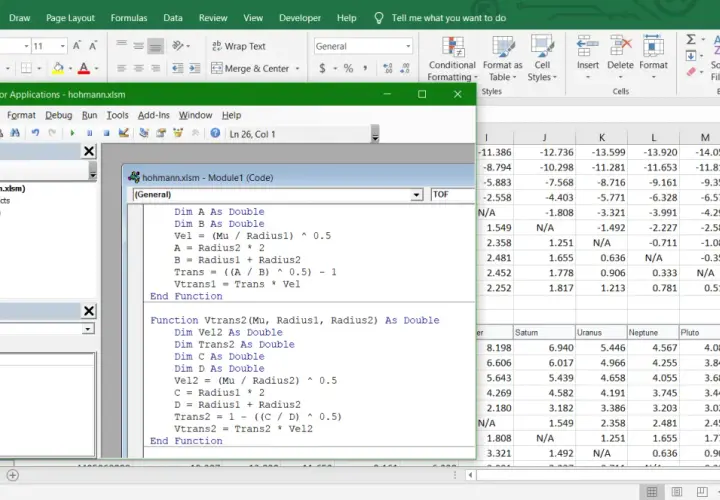Open Properties Window icon in VBA toolbar

[x=161, y=133]
